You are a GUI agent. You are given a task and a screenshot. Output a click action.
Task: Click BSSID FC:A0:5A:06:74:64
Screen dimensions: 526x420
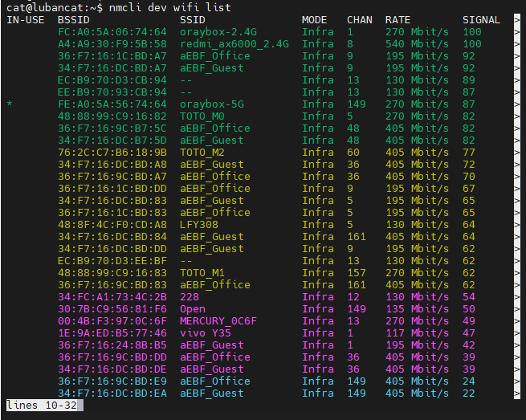click(112, 32)
